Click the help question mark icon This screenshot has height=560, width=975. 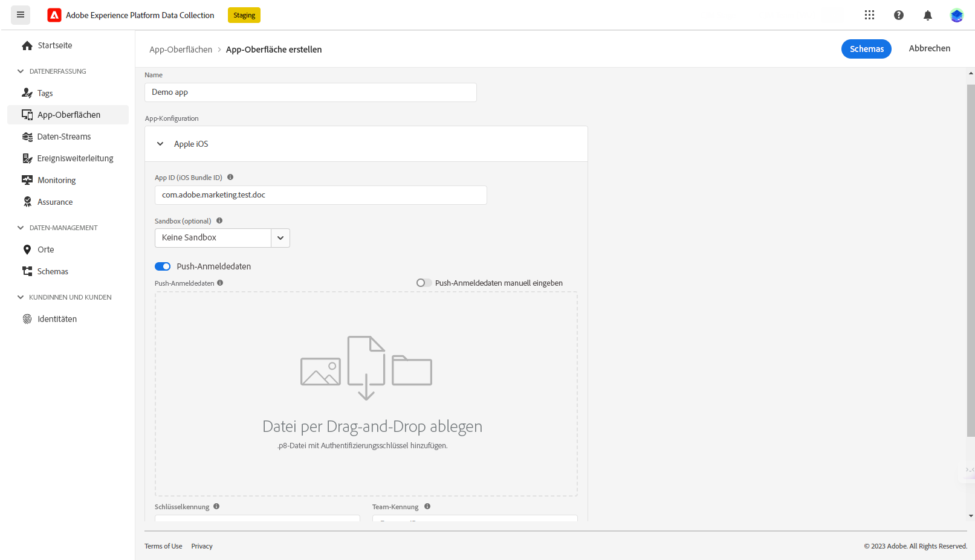tap(899, 15)
